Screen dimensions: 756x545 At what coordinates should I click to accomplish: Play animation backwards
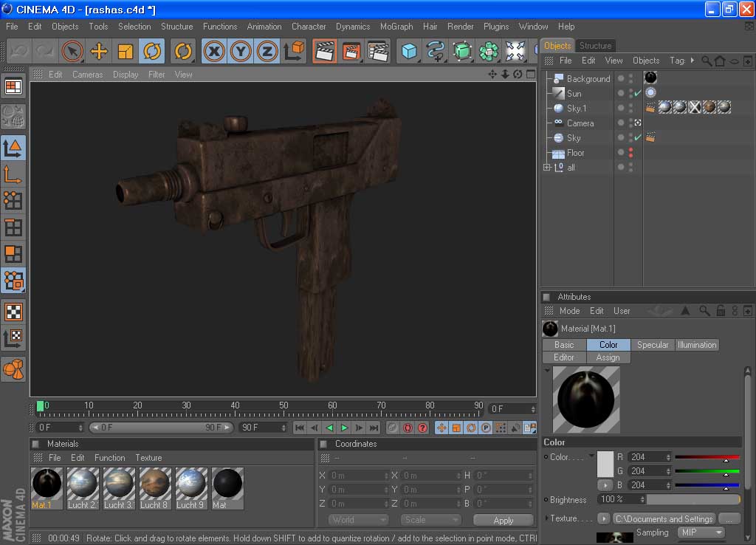(x=329, y=428)
